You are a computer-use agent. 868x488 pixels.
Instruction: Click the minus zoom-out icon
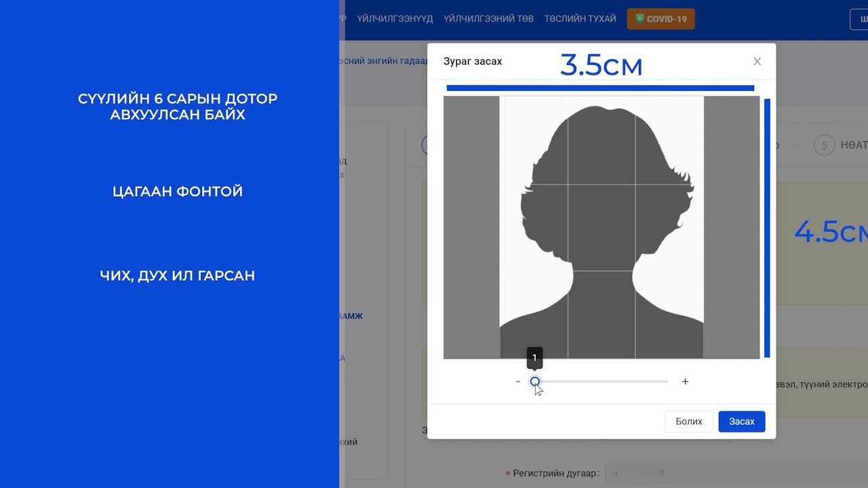tap(518, 382)
